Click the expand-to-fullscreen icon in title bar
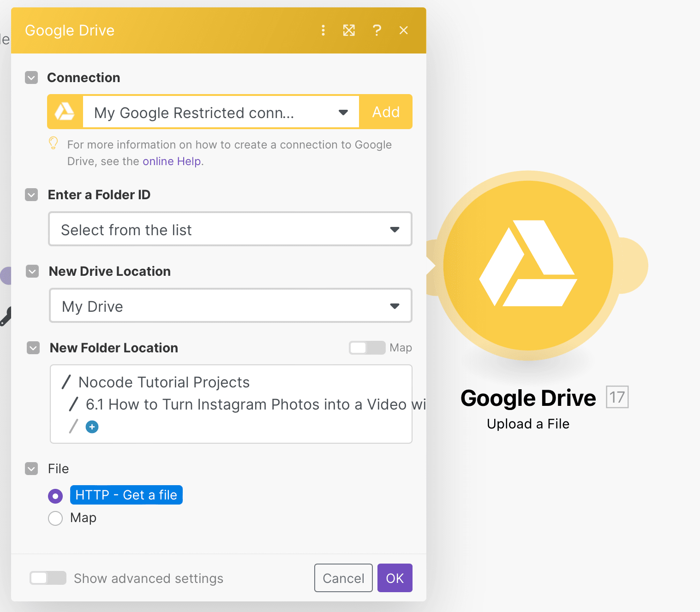 pos(349,30)
